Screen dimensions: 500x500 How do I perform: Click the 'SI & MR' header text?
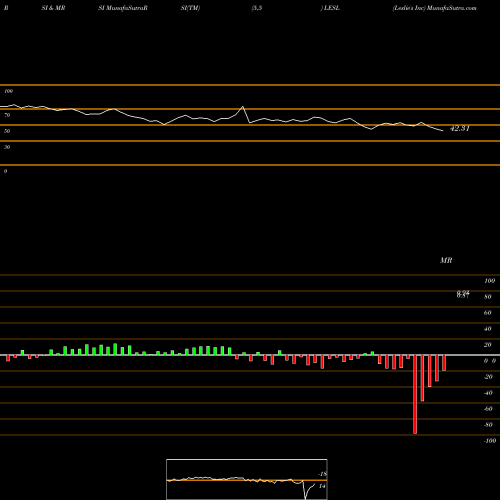(53, 8)
